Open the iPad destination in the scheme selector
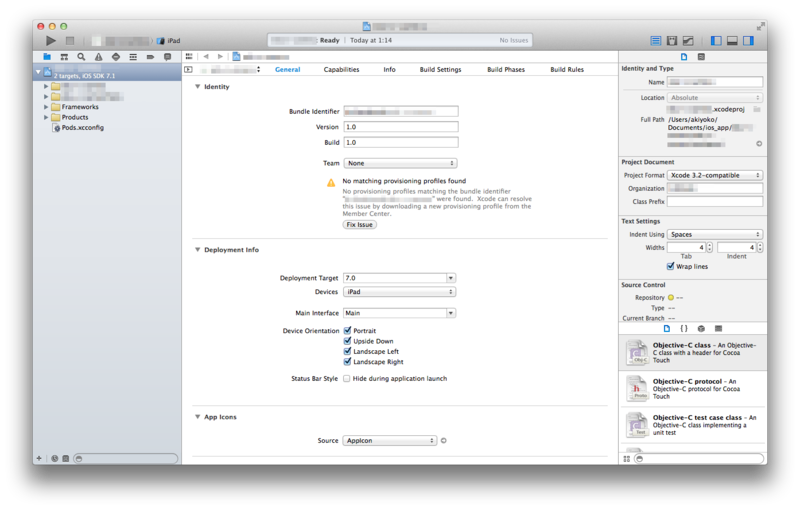Viewport: 800px width, 510px height. tap(169, 41)
